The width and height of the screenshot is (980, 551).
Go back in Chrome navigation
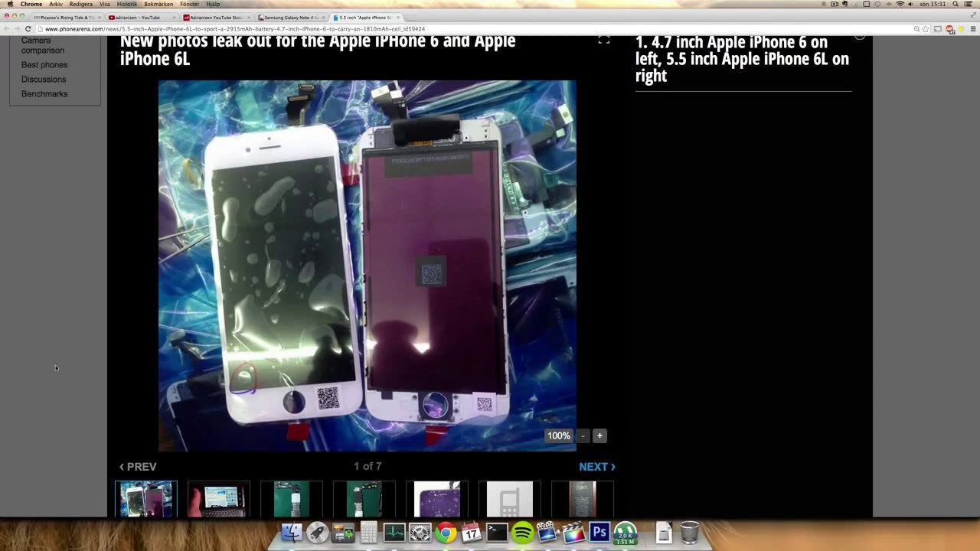point(7,29)
